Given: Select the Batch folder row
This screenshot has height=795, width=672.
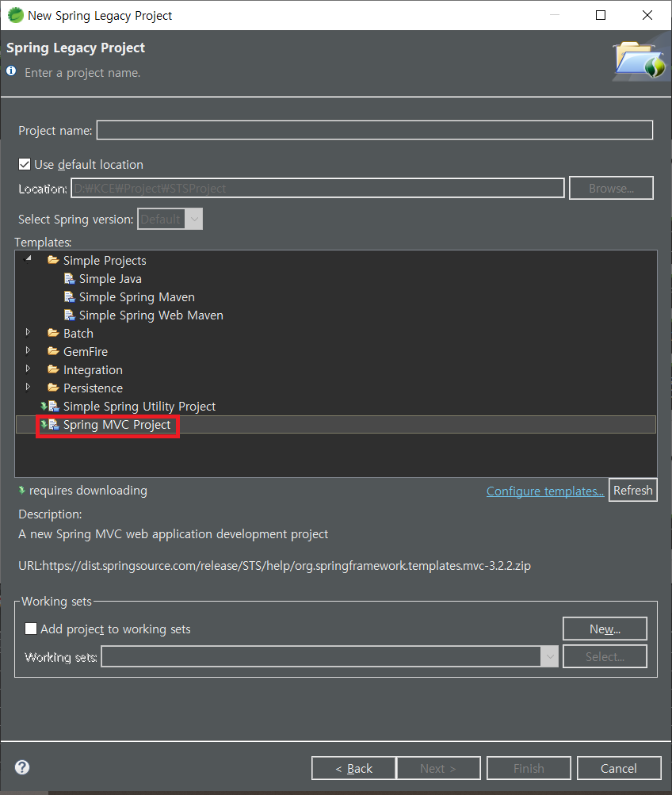Looking at the screenshot, I should point(78,334).
